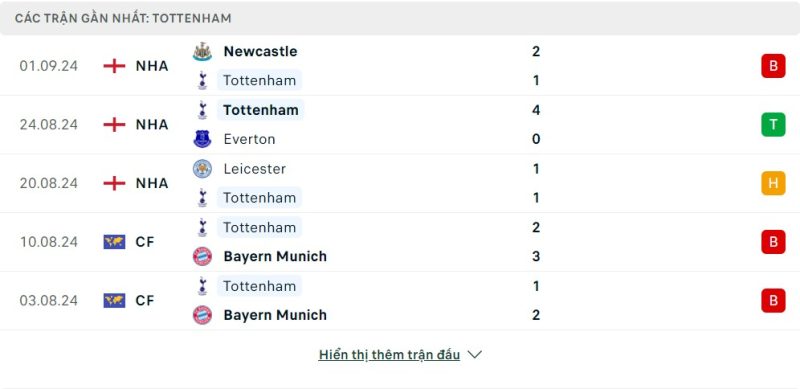Open the 'Hiển thị thêm trận đấu' link
This screenshot has height=389, width=800.
389,355
